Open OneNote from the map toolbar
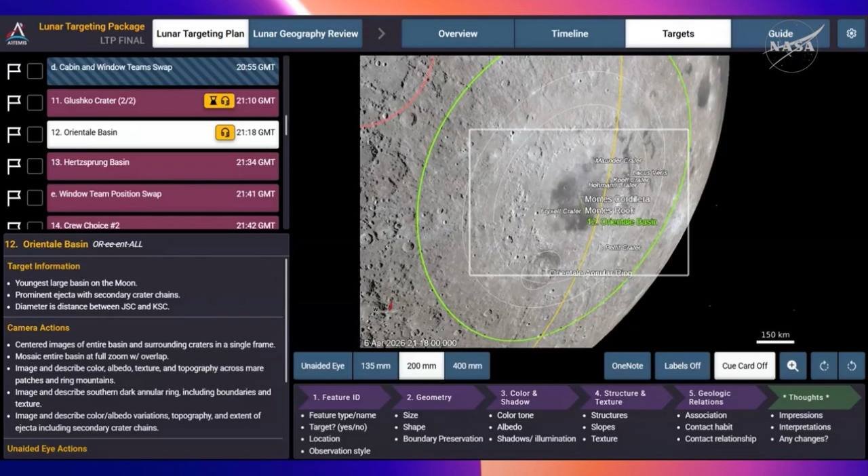 point(627,365)
